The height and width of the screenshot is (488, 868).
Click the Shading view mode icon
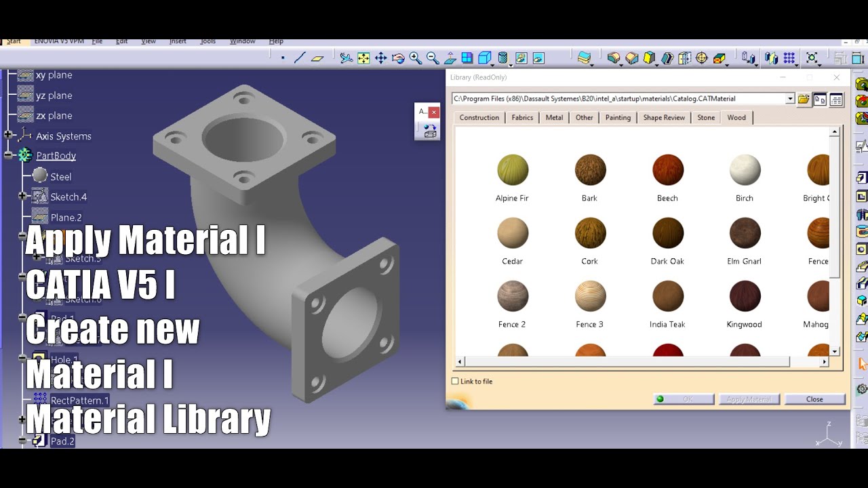pyautogui.click(x=502, y=58)
